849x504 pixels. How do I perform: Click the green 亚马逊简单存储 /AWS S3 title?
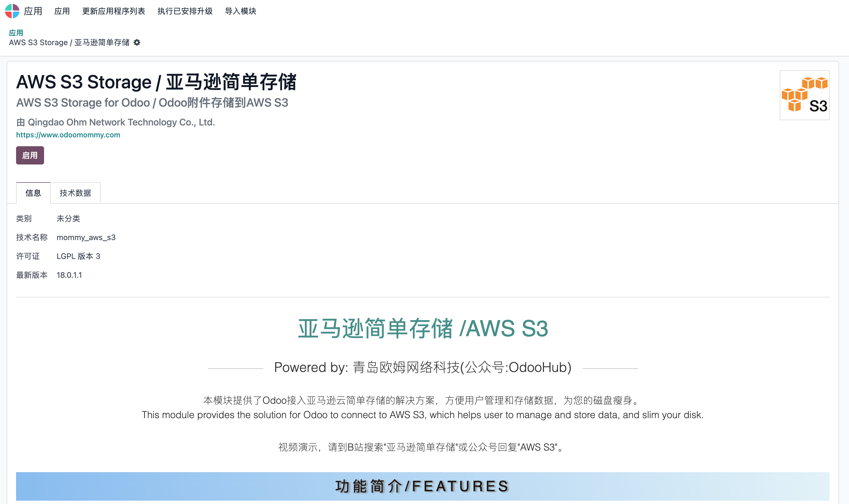pyautogui.click(x=423, y=328)
